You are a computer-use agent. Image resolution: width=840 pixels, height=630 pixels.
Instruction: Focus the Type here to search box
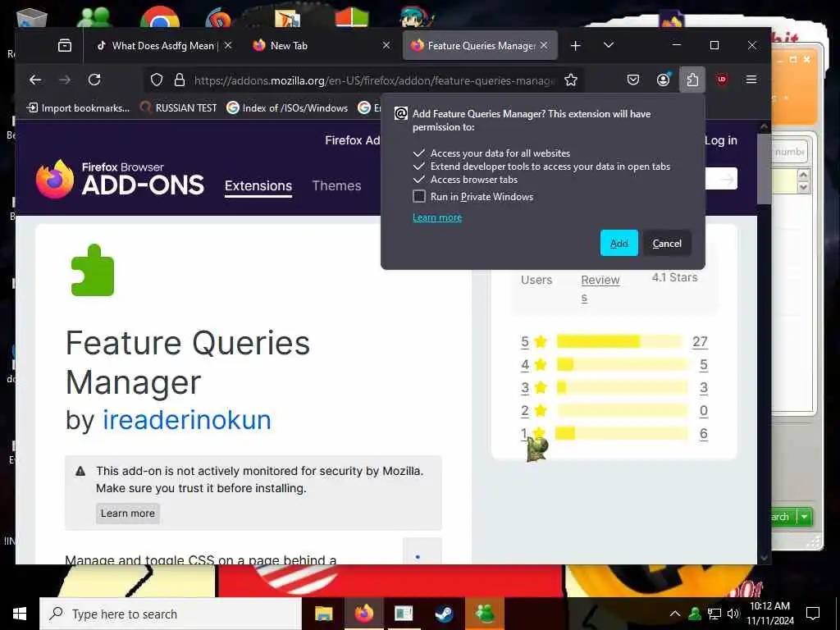171,614
